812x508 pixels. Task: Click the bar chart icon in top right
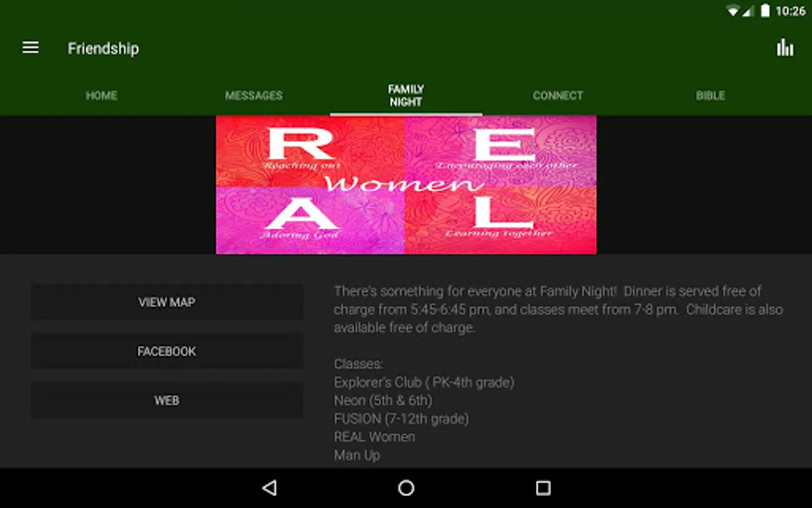(785, 48)
